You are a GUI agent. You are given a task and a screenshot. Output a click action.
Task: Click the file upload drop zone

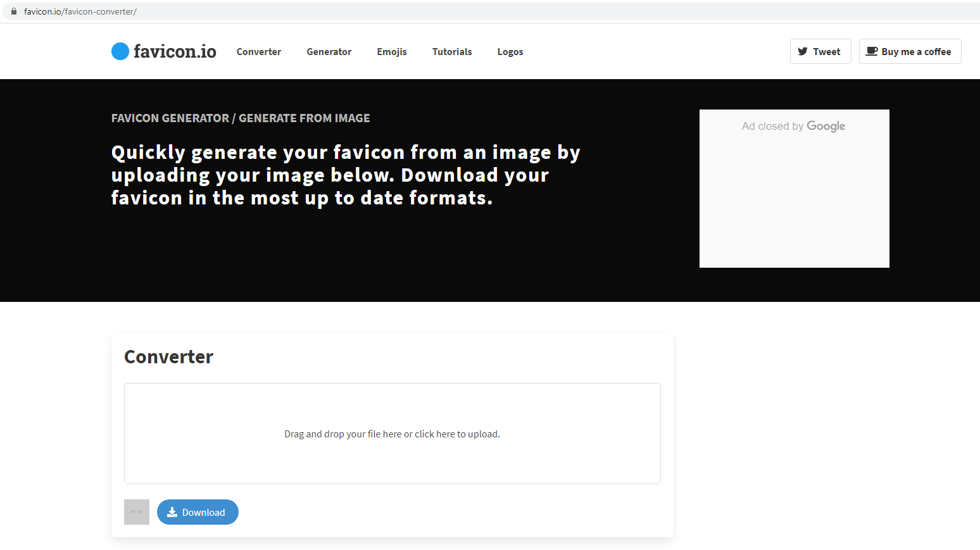[x=393, y=434]
